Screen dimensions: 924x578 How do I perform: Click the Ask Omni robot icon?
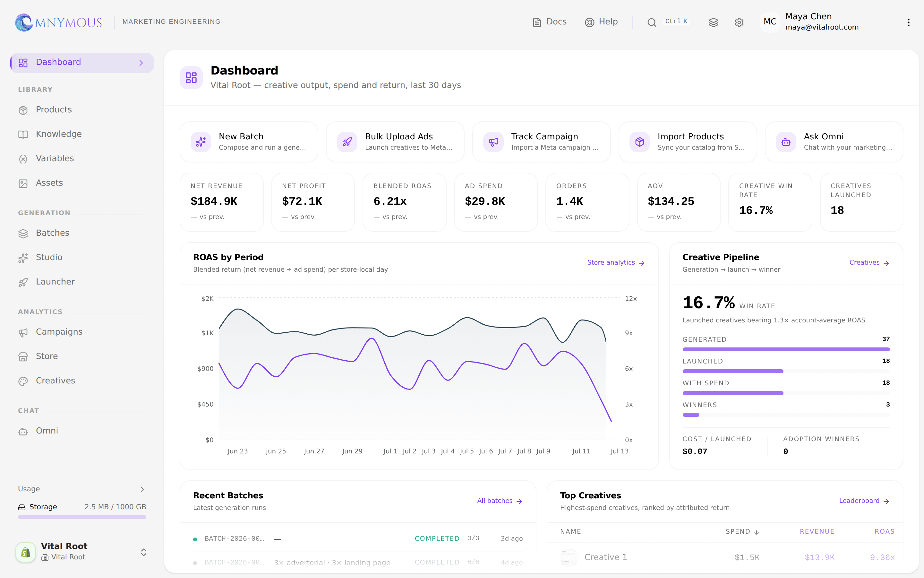[786, 142]
